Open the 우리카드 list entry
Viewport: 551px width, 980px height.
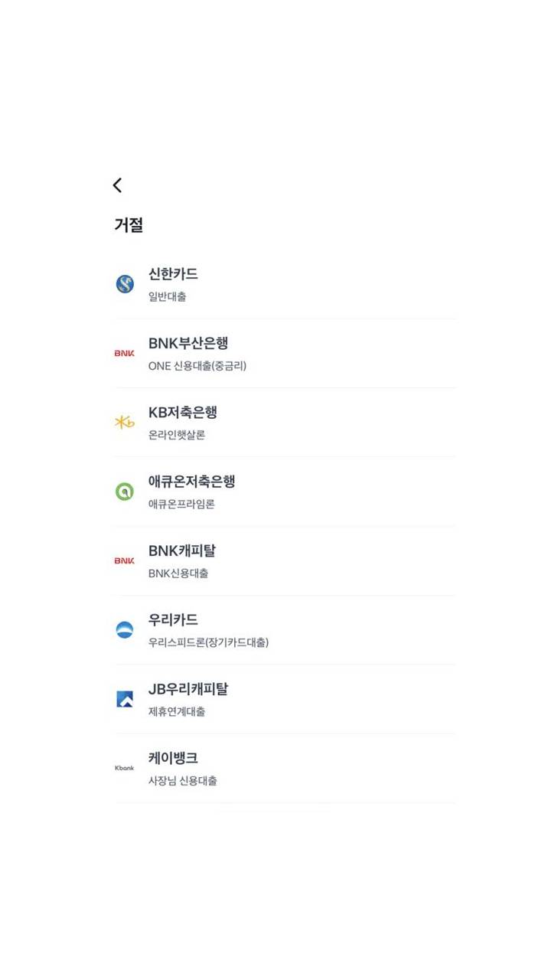point(285,630)
